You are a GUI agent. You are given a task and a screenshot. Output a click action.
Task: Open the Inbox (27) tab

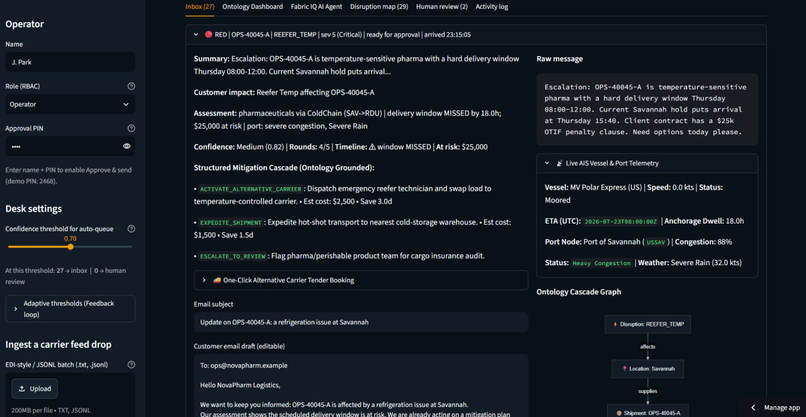point(200,7)
